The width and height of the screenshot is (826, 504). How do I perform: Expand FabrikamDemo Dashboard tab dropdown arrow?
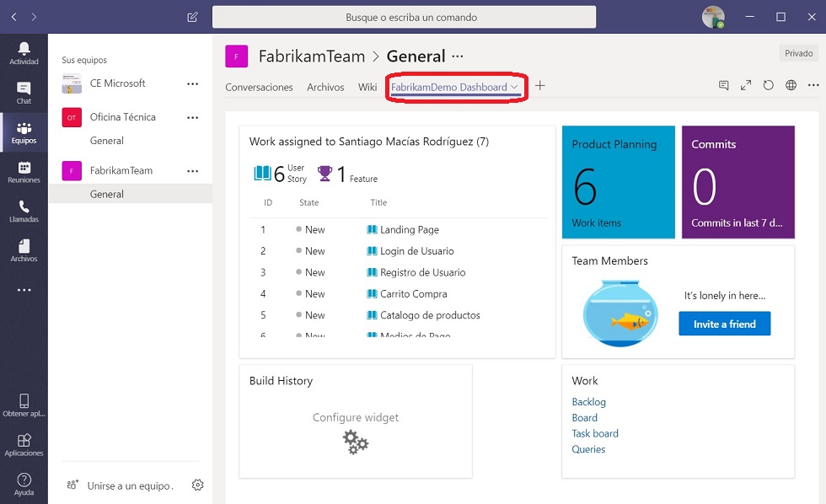514,87
